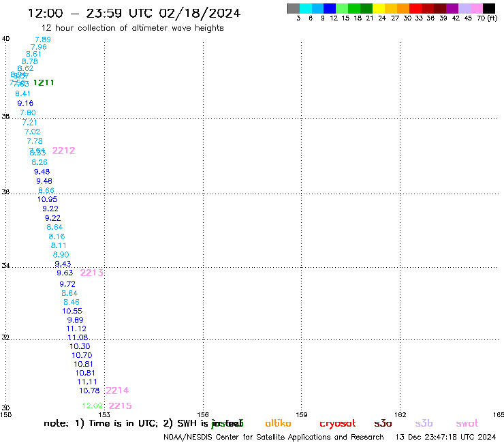Click the wave height value '10.30'
Image resolution: width=504 pixels, height=443 pixels.
(x=80, y=346)
